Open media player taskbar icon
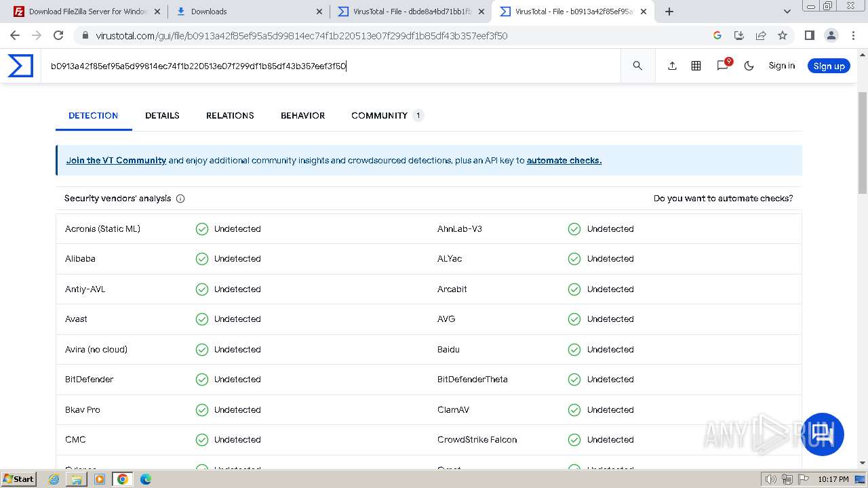The image size is (868, 488). pyautogui.click(x=100, y=479)
